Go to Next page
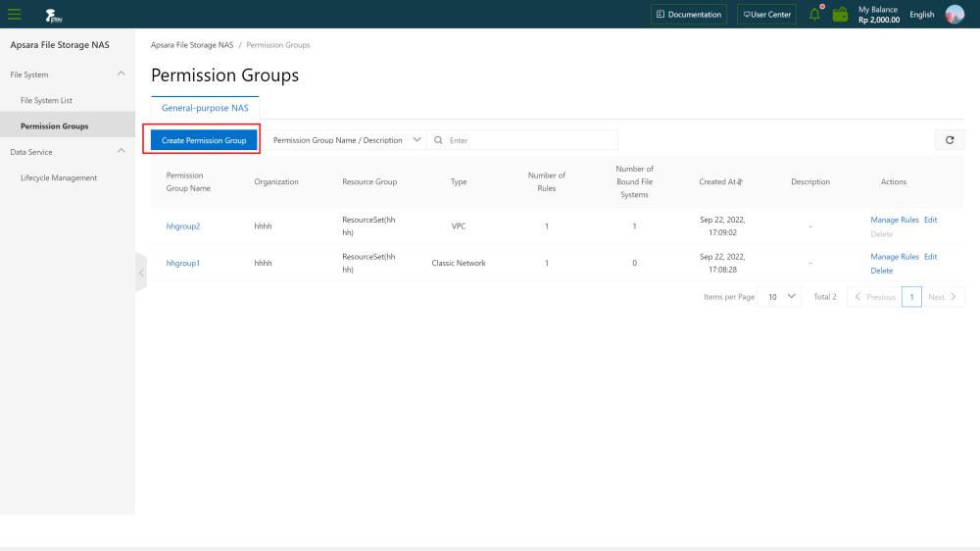Screen dimensions: 980x551 coord(943,296)
